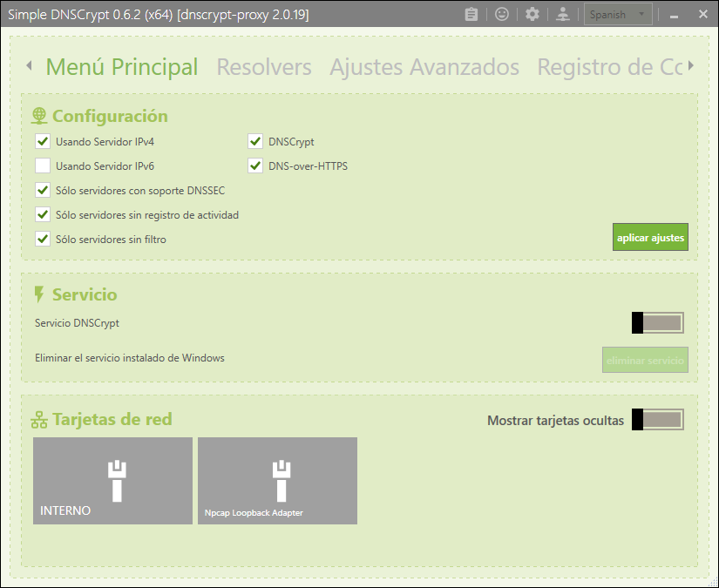This screenshot has height=588, width=719.
Task: Turn on the Servicio DNSCrypt switch
Action: [x=657, y=322]
